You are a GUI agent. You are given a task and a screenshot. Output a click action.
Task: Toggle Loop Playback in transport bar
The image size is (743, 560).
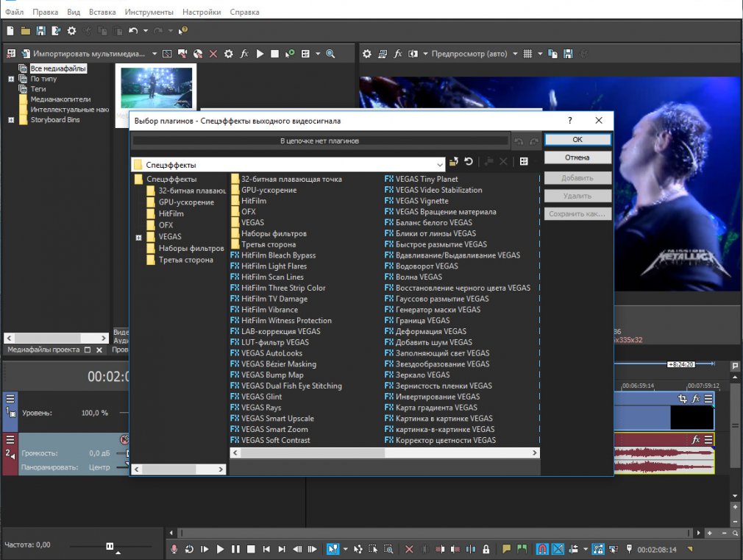point(189,549)
